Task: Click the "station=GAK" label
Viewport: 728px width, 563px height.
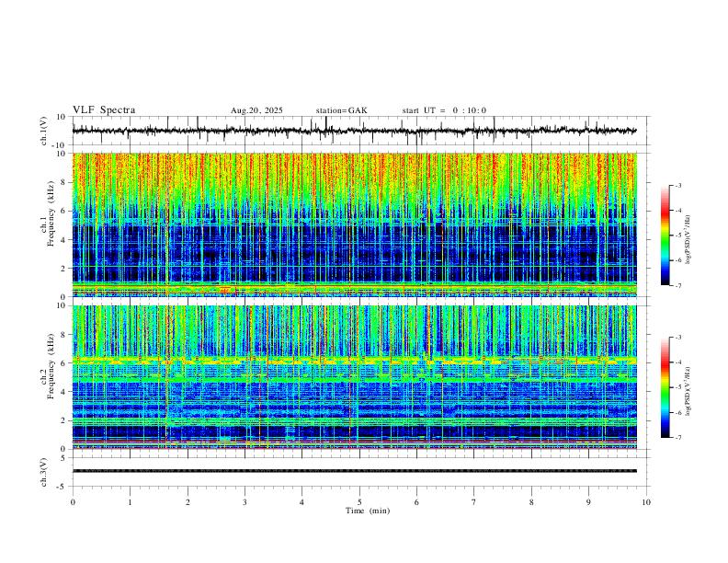Action: pyautogui.click(x=342, y=110)
